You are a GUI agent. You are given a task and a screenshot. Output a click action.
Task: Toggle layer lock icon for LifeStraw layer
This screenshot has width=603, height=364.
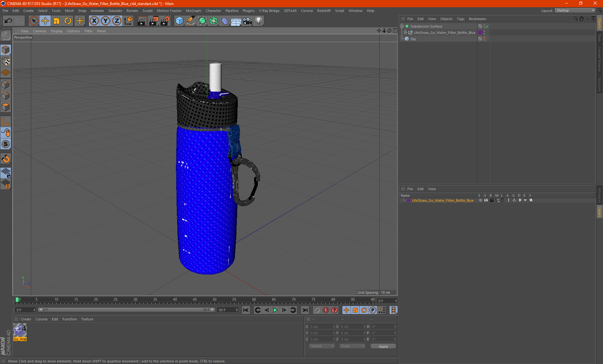pos(503,200)
